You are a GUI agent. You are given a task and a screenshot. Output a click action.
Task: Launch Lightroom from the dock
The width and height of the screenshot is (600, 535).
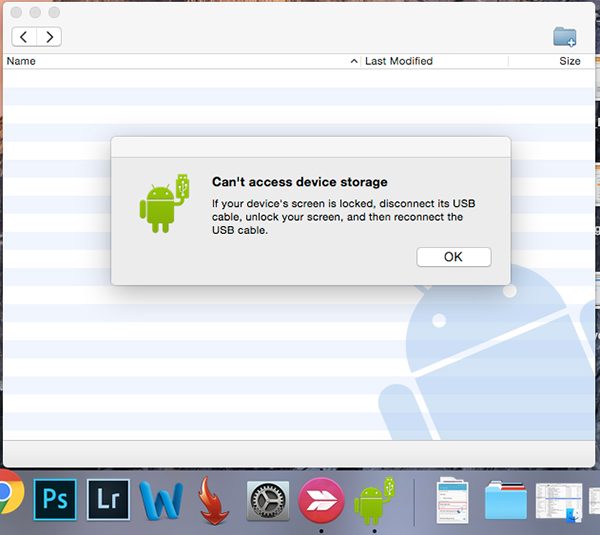108,499
